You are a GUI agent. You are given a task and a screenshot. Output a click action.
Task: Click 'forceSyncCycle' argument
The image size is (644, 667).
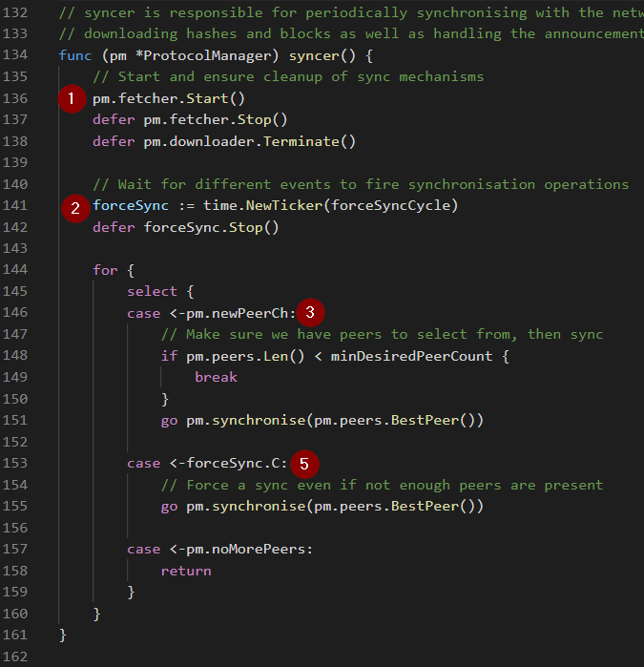pos(390,205)
